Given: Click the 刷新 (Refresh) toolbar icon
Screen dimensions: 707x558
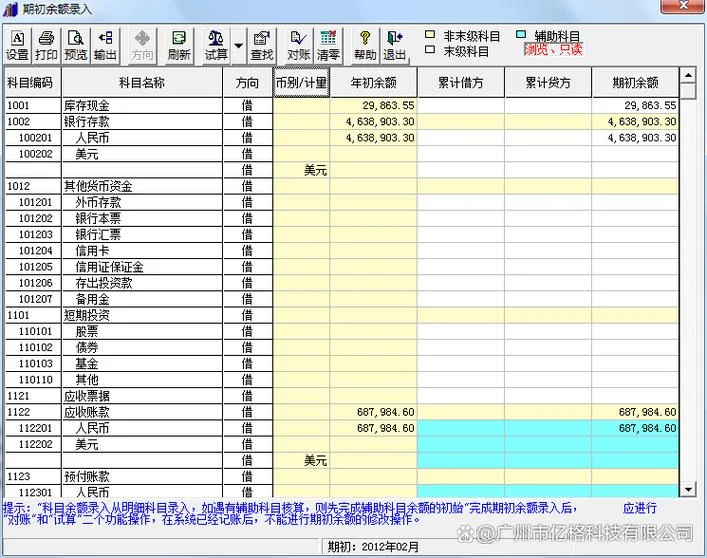Looking at the screenshot, I should click(179, 46).
